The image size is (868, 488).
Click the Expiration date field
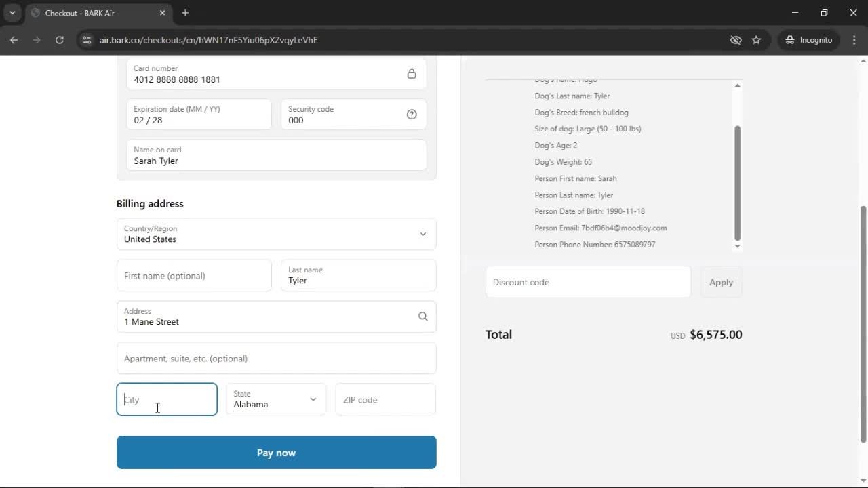[x=199, y=115]
